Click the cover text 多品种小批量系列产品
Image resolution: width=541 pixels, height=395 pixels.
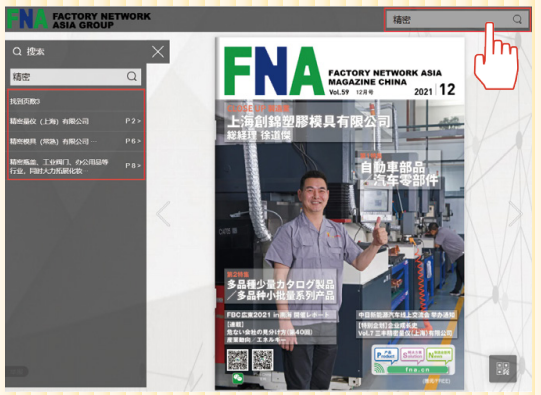[285, 296]
